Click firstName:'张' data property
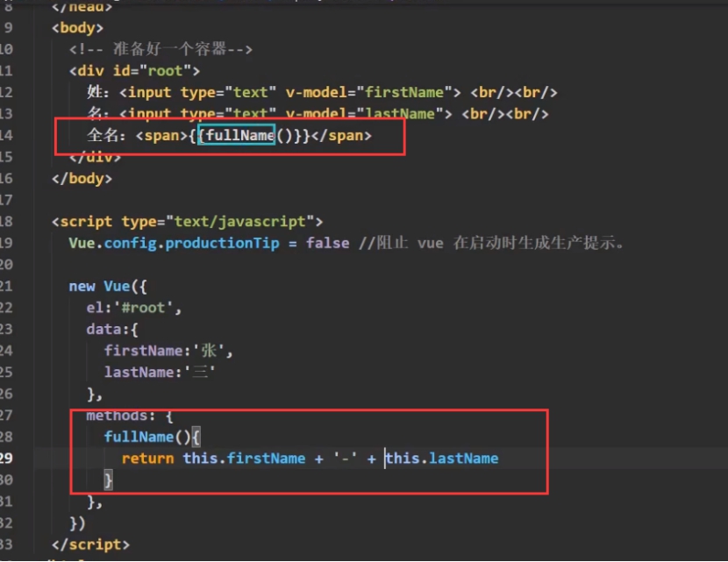The image size is (728, 562). click(168, 351)
